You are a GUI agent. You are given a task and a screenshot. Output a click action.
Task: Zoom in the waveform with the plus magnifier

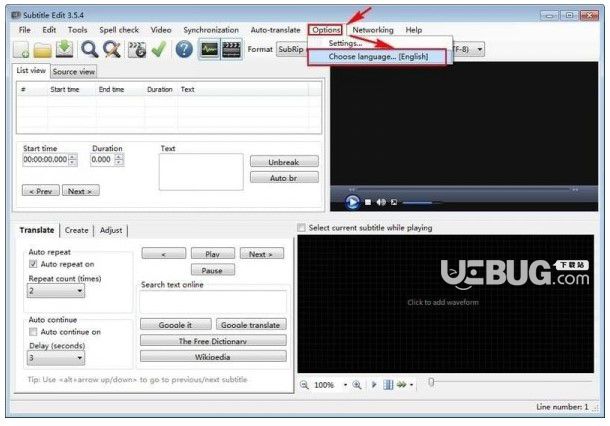click(x=357, y=385)
